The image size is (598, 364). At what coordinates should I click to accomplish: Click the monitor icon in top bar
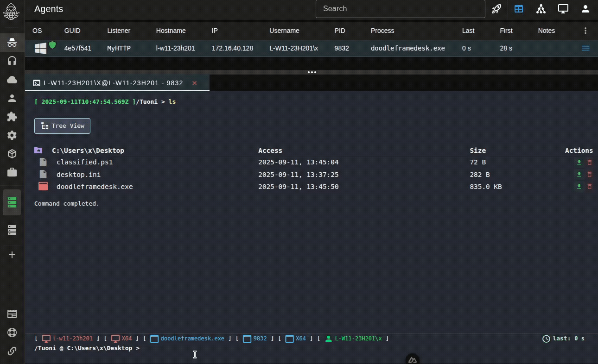[563, 9]
